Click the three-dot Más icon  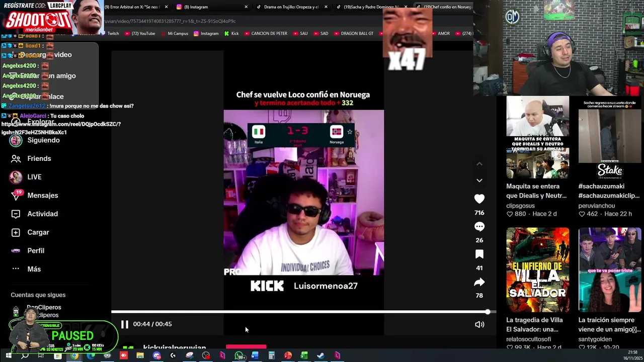pyautogui.click(x=16, y=269)
